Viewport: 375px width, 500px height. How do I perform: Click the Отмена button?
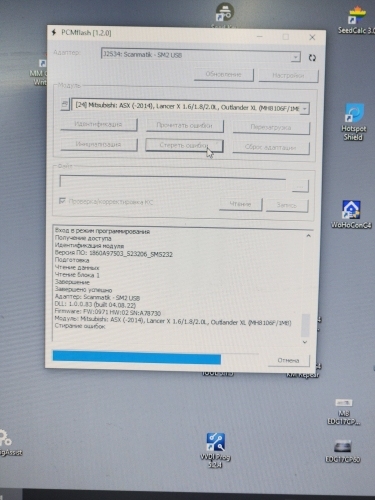click(x=288, y=360)
